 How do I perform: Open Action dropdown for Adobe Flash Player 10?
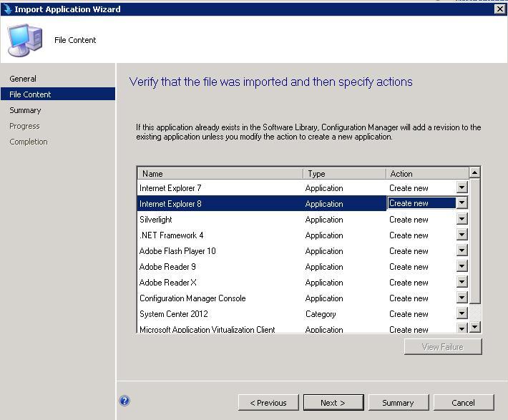pos(462,250)
